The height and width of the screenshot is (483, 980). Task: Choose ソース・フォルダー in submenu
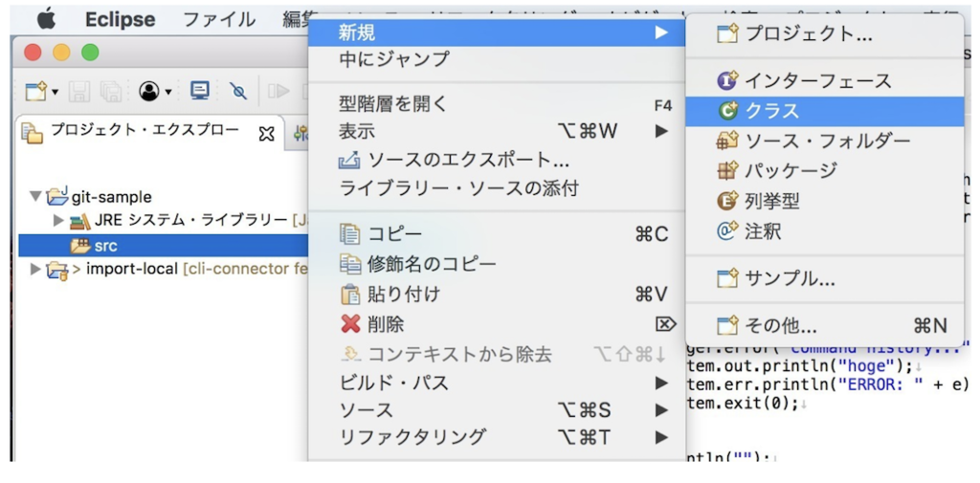pos(825,142)
